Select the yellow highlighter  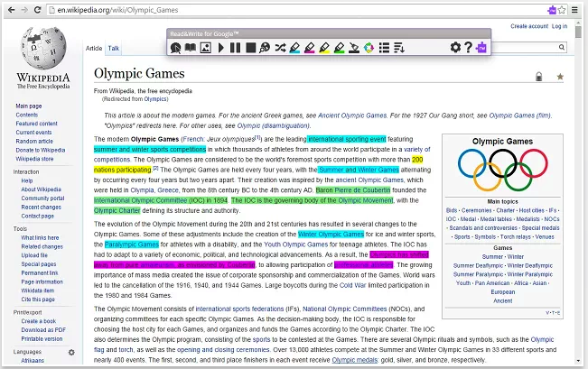pyautogui.click(x=324, y=48)
